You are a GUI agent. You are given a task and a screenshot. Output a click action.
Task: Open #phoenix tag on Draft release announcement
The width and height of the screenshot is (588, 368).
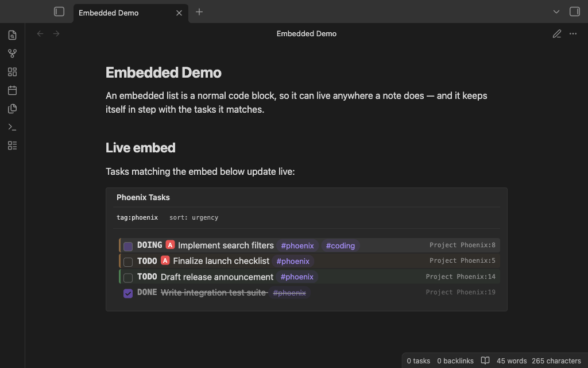[297, 277]
